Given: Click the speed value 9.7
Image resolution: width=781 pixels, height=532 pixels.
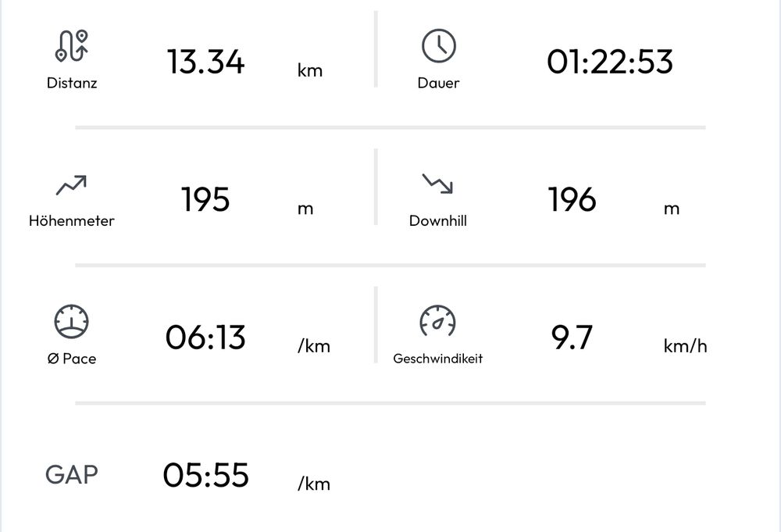Looking at the screenshot, I should click(572, 336).
